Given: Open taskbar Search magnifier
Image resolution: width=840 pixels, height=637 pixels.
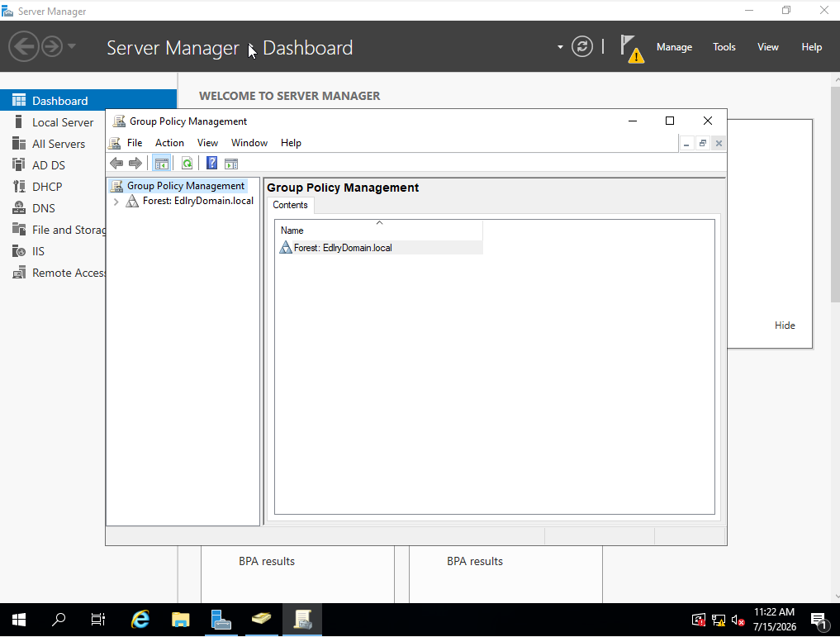Looking at the screenshot, I should pos(59,620).
